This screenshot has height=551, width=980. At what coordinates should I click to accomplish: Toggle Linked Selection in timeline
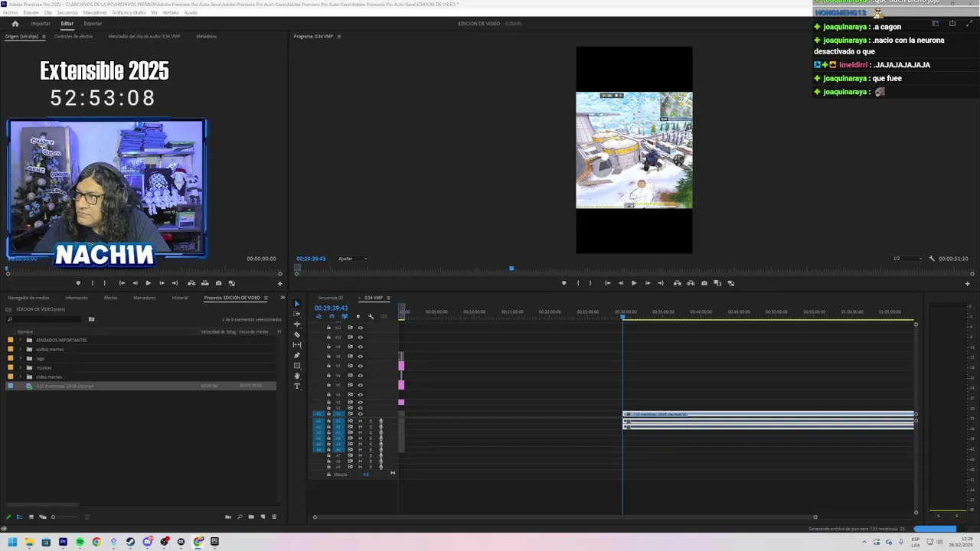point(345,316)
